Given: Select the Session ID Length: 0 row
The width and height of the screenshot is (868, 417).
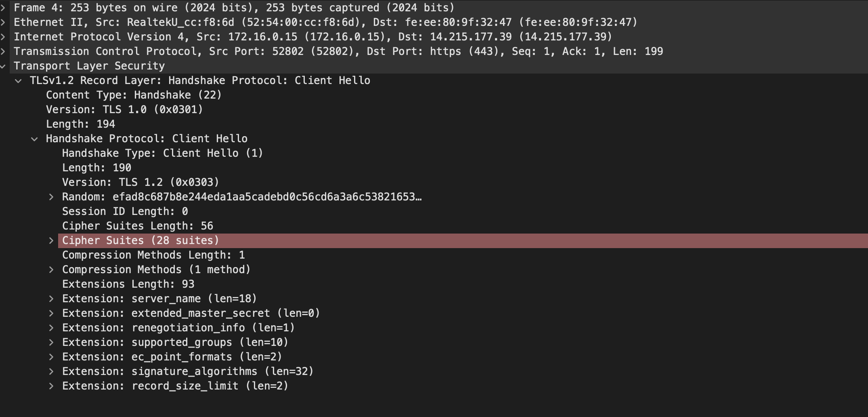Looking at the screenshot, I should [x=434, y=211].
